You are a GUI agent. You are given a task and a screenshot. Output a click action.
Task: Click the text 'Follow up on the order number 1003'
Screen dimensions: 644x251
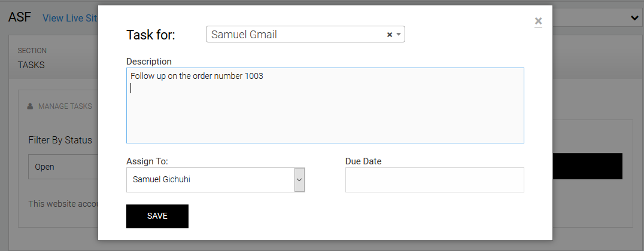[197, 76]
